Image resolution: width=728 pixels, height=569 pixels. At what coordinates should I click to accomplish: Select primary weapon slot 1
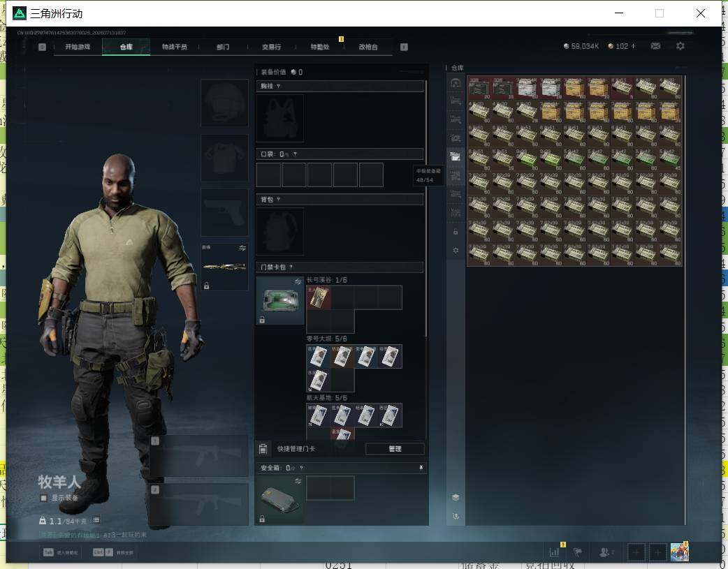(198, 456)
